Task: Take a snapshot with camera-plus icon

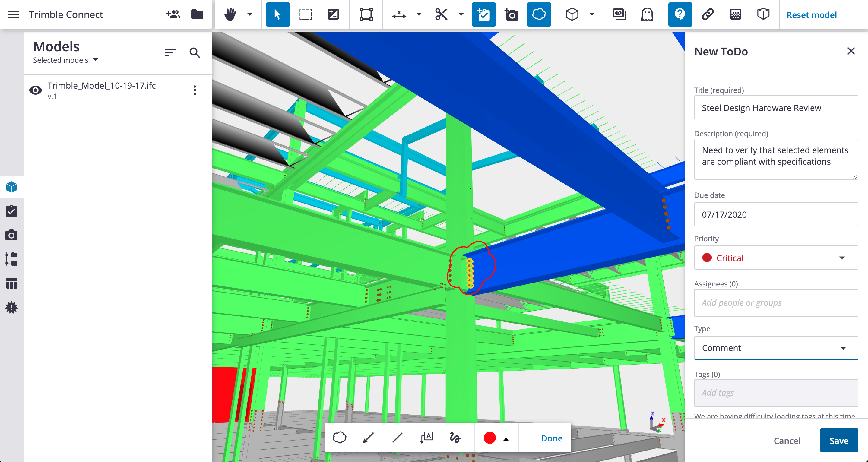Action: (x=511, y=14)
